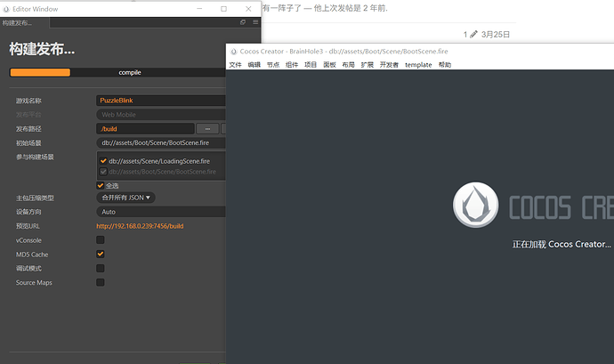Click the 预览URL label
614x364 pixels.
28,226
